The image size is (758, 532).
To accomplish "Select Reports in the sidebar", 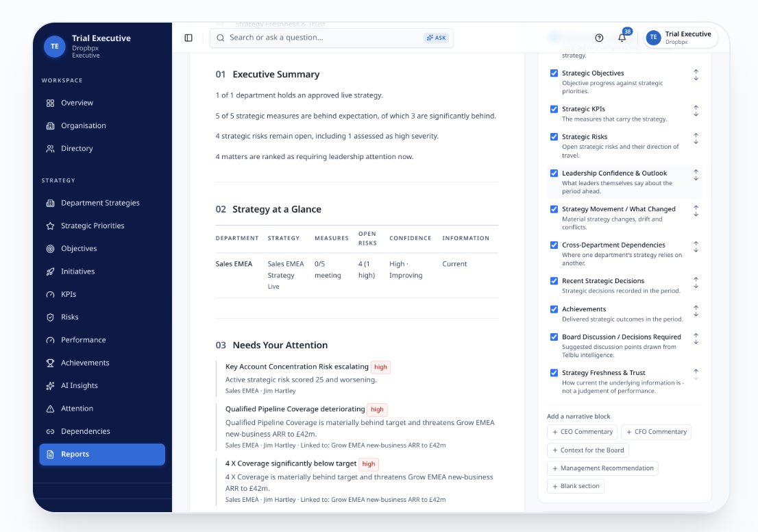I will click(x=102, y=454).
